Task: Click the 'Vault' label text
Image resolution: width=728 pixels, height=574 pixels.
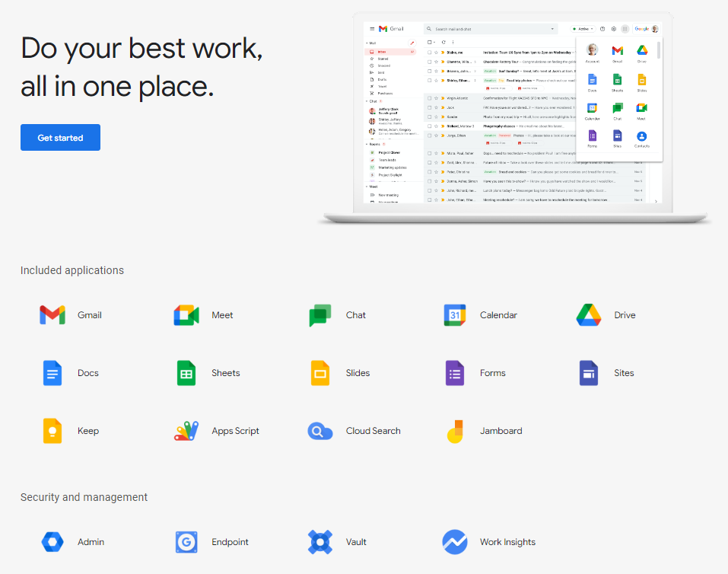Action: click(356, 542)
